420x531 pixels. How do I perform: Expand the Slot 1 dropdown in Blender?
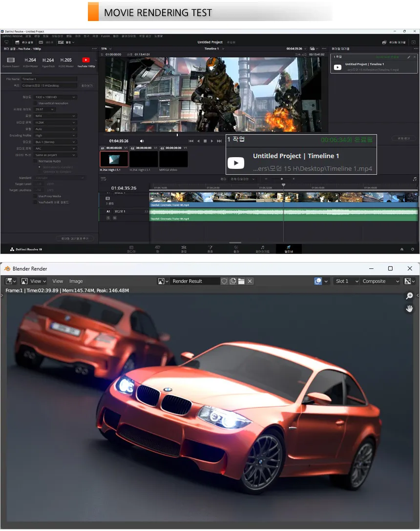point(347,281)
